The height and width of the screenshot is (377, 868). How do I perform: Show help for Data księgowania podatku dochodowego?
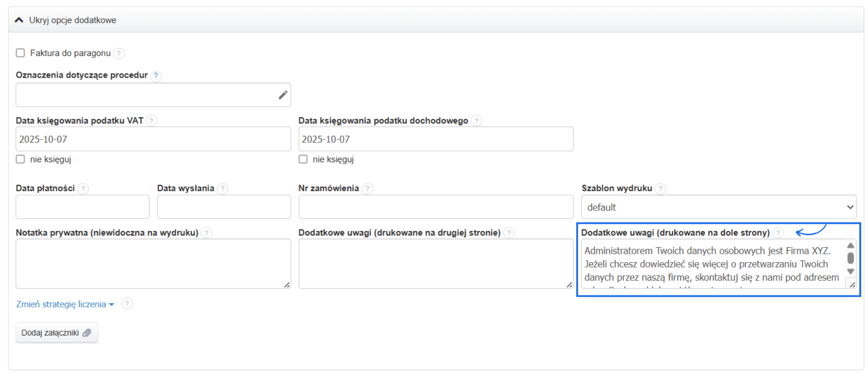point(476,121)
